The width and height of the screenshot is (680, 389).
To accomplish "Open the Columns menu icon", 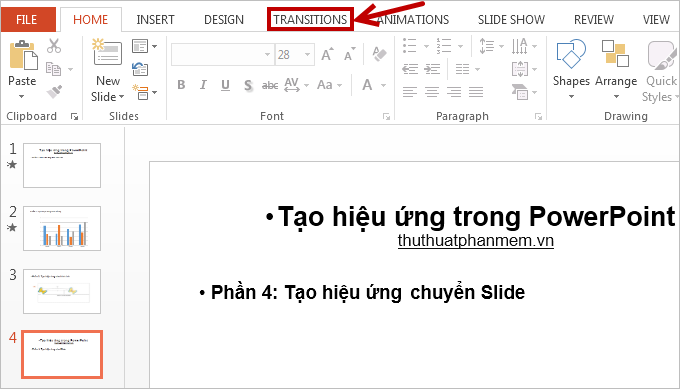I will point(467,69).
